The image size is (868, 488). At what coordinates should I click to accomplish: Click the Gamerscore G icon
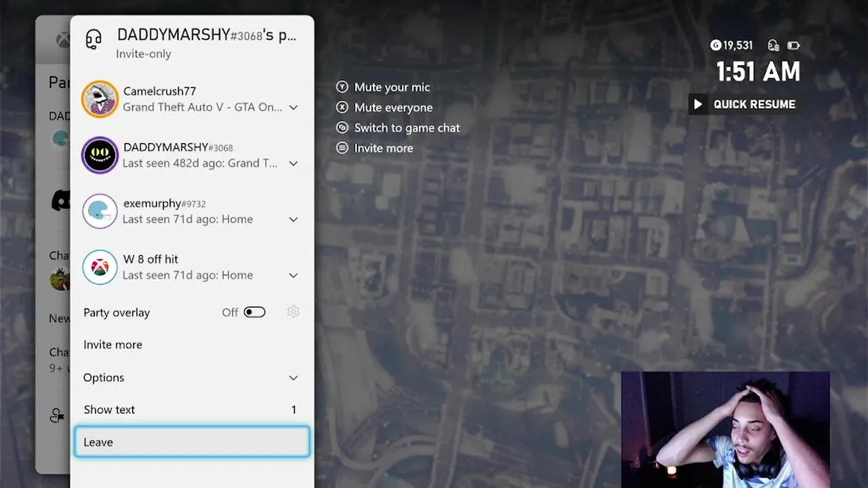(715, 45)
